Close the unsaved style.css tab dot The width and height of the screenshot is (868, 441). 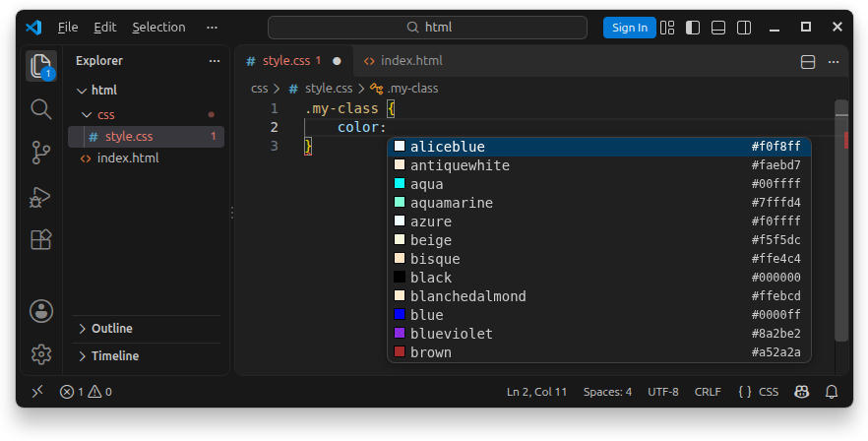coord(338,61)
